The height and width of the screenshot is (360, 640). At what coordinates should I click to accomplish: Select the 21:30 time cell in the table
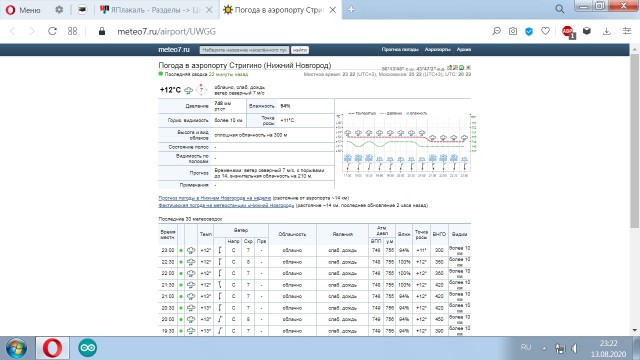click(168, 285)
